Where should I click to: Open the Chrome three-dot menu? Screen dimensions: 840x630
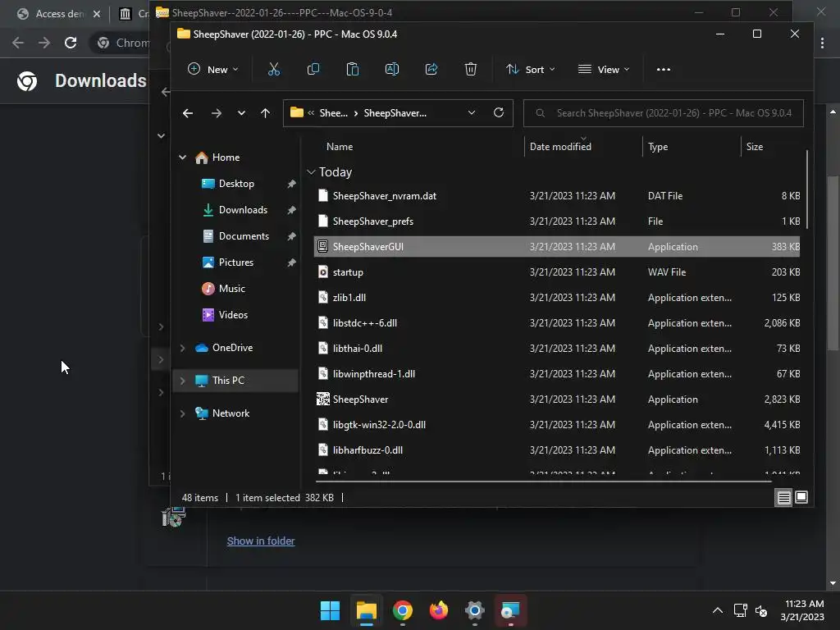822,43
